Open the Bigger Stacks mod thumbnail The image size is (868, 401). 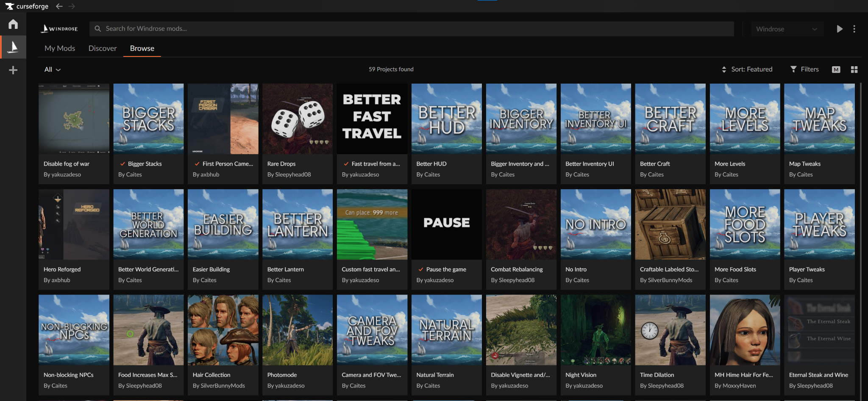(x=148, y=119)
